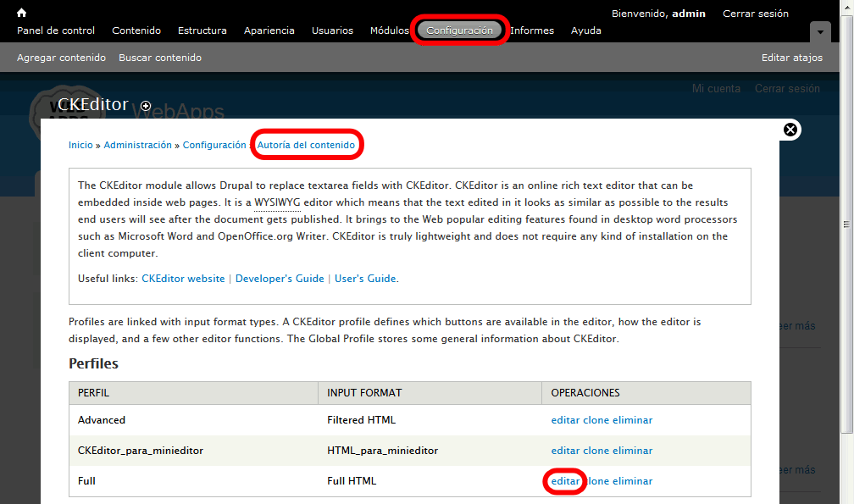Go to the home icon in admin toolbar
This screenshot has height=504, width=854.
(21, 13)
